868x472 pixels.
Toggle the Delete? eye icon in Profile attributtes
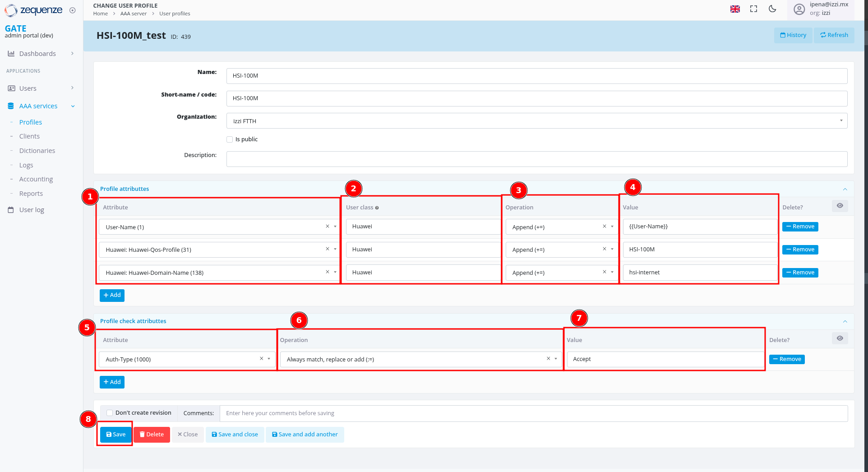pyautogui.click(x=840, y=206)
